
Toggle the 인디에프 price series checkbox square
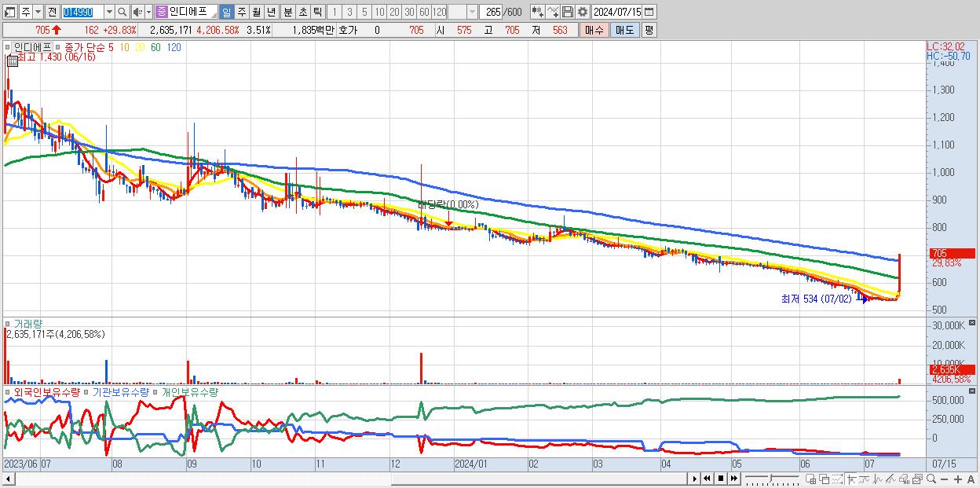[x=8, y=47]
